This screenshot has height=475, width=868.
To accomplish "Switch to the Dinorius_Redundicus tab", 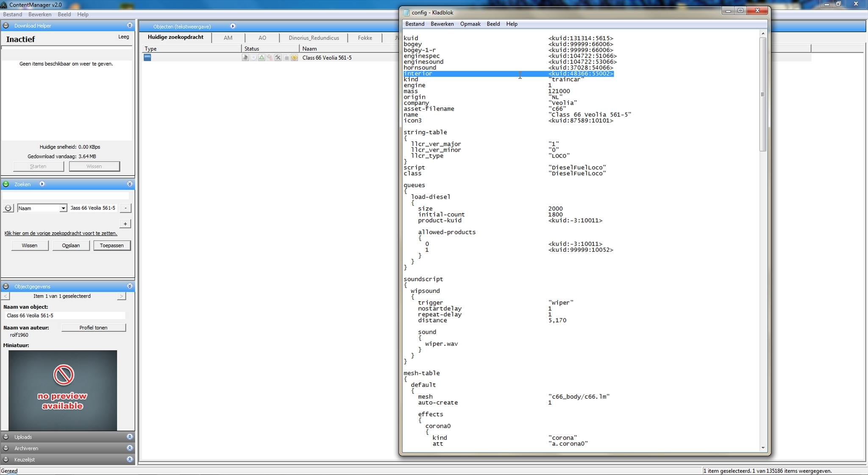I will click(x=314, y=38).
